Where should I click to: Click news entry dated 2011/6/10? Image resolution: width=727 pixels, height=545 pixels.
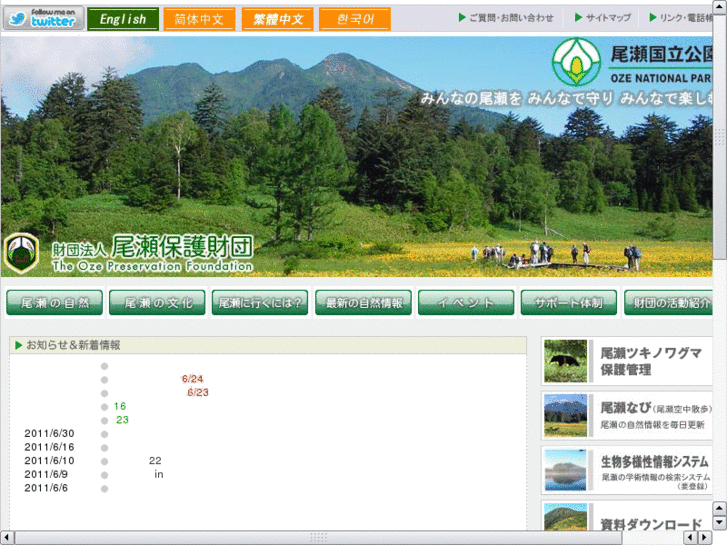click(49, 461)
